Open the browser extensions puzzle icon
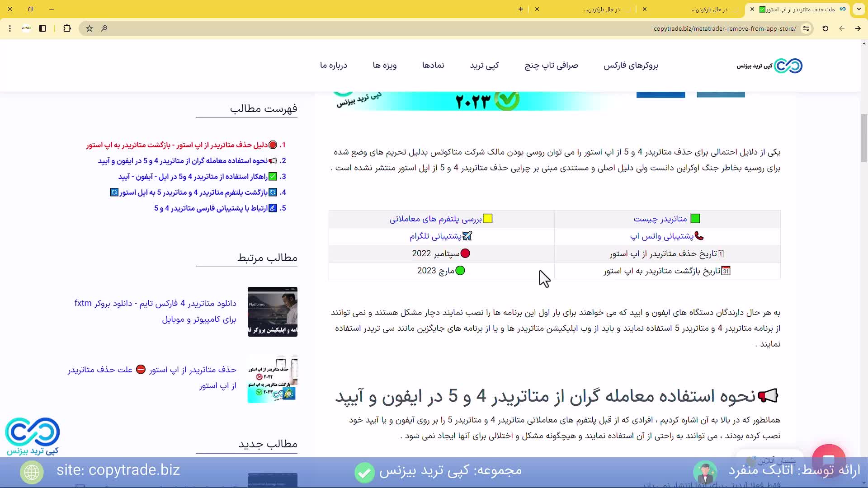868x488 pixels. [67, 28]
